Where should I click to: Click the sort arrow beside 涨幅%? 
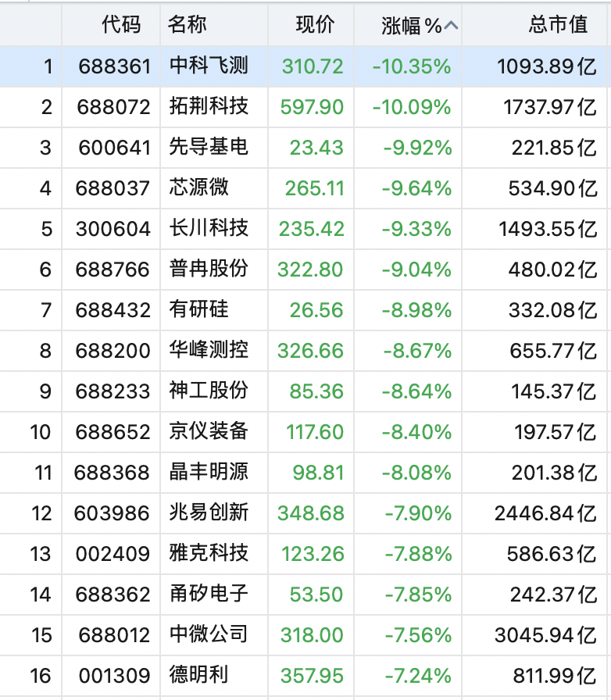[451, 26]
